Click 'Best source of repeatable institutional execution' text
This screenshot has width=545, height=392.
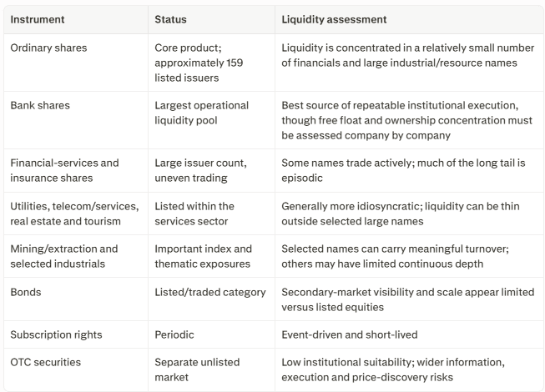400,106
